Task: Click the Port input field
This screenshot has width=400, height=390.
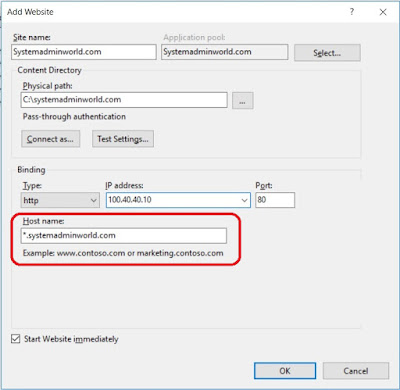Action: [x=275, y=200]
